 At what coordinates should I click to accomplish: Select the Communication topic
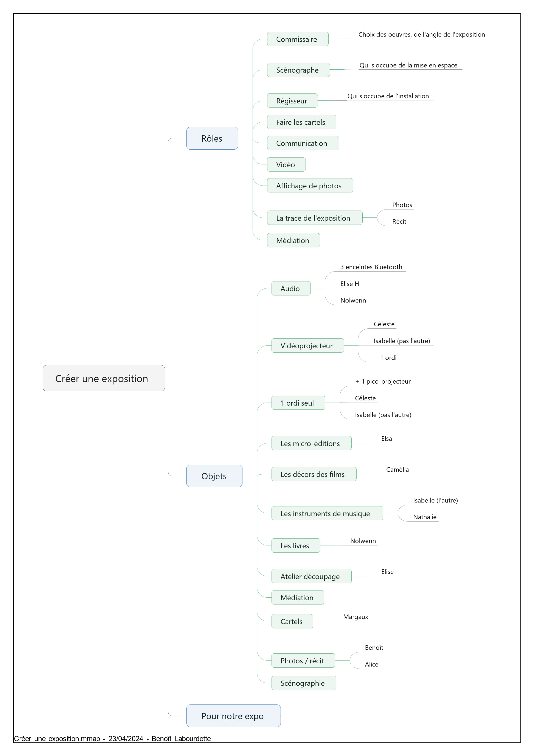303,143
